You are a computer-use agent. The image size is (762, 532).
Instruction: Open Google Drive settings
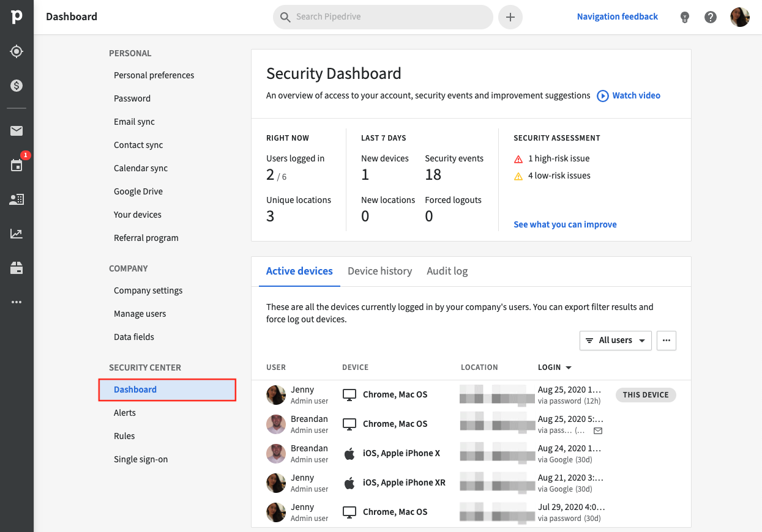coord(138,191)
